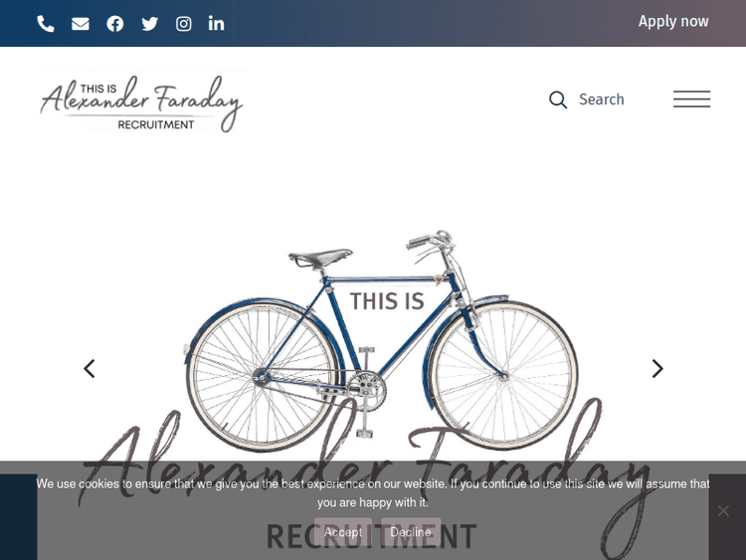Viewport: 746px width, 560px height.
Task: Click the blue bicycle hero image
Action: (x=381, y=341)
